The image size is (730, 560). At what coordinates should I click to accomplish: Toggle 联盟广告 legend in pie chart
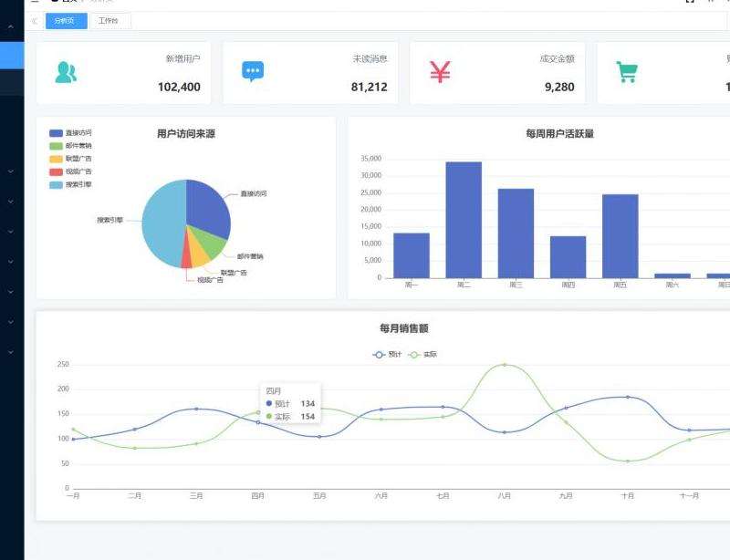pos(70,159)
